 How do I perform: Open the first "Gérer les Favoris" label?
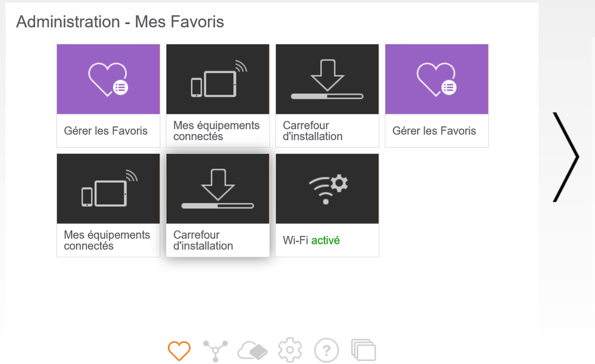[x=106, y=131]
